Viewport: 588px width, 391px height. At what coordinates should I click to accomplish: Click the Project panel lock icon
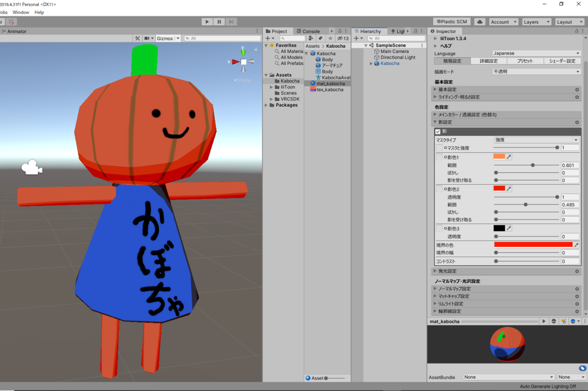[x=340, y=31]
